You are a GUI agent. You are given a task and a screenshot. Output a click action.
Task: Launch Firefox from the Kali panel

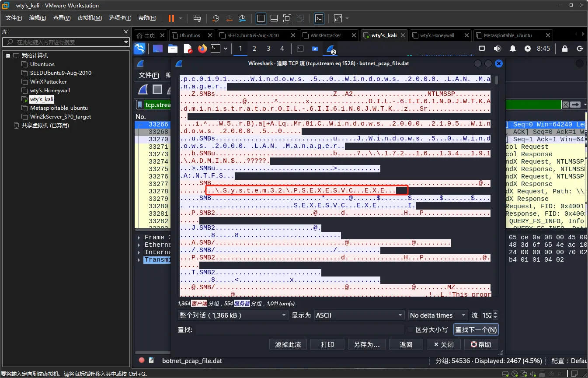coord(202,49)
